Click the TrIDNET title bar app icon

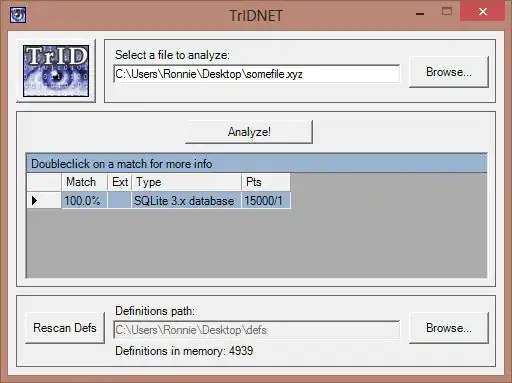coord(18,15)
